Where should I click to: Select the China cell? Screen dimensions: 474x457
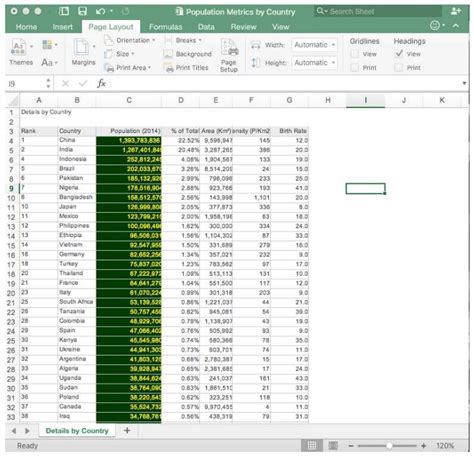coord(77,140)
